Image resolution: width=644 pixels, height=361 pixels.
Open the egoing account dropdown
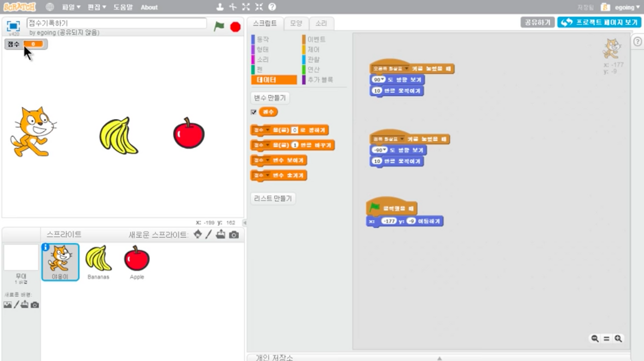point(627,7)
